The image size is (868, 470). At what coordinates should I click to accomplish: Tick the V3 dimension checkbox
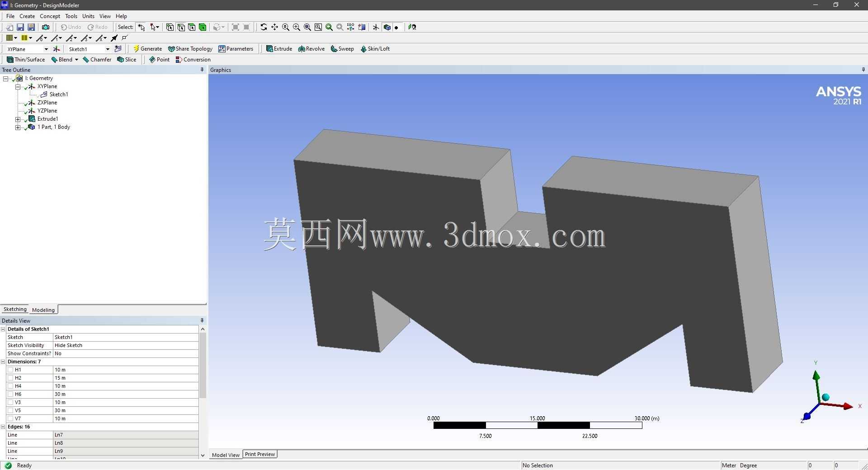coord(10,402)
